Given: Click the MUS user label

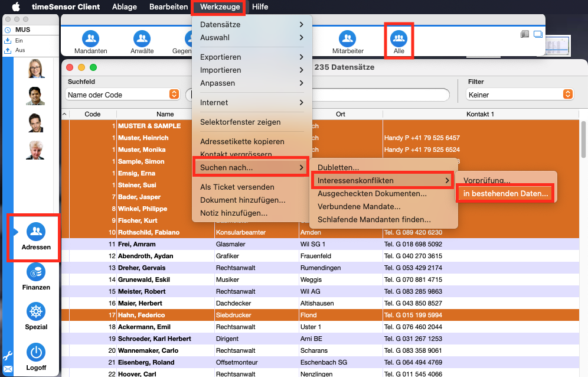Looking at the screenshot, I should 22,30.
